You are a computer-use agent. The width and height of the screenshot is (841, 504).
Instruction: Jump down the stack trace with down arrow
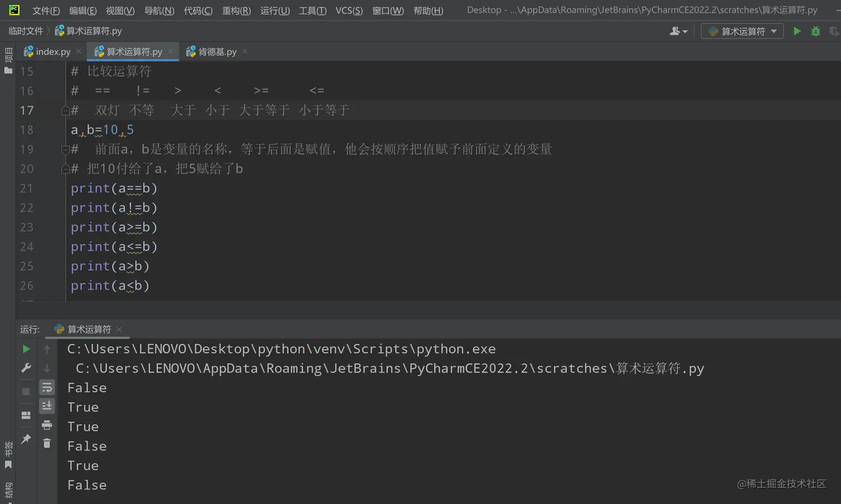[47, 368]
